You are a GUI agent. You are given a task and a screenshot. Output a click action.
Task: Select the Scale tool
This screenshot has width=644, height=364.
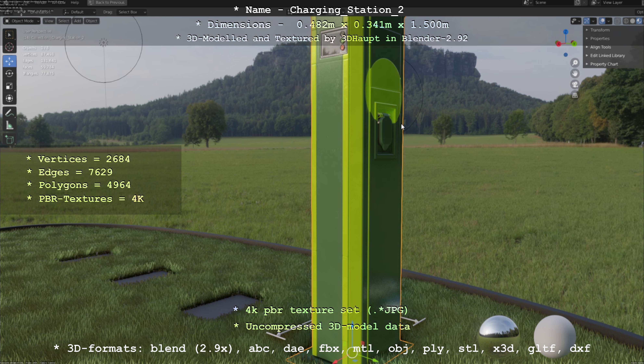9,86
